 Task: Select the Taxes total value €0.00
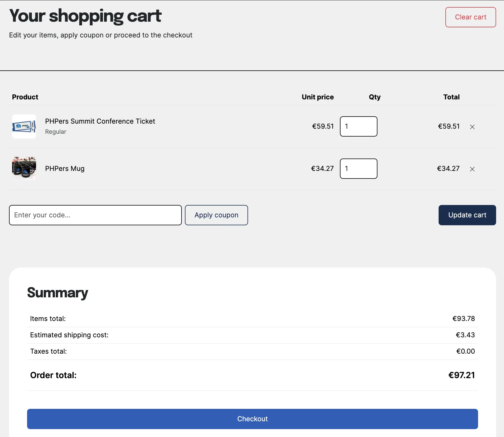pyautogui.click(x=465, y=351)
